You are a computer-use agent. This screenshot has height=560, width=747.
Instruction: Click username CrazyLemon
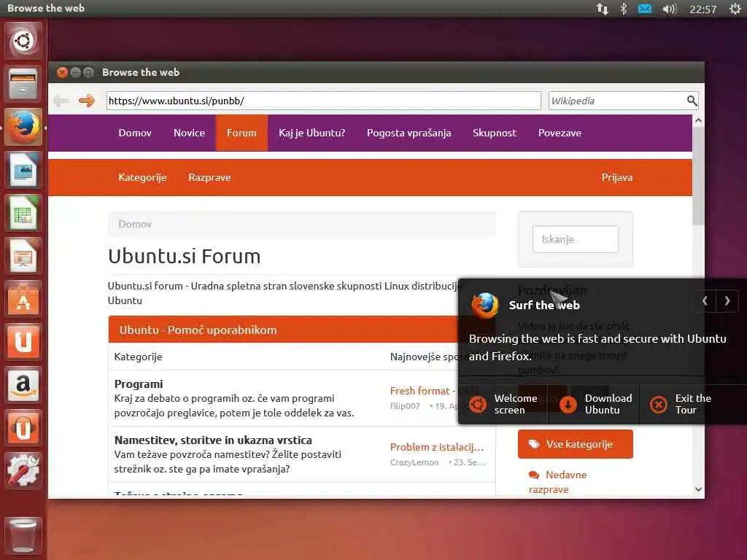[x=414, y=462]
